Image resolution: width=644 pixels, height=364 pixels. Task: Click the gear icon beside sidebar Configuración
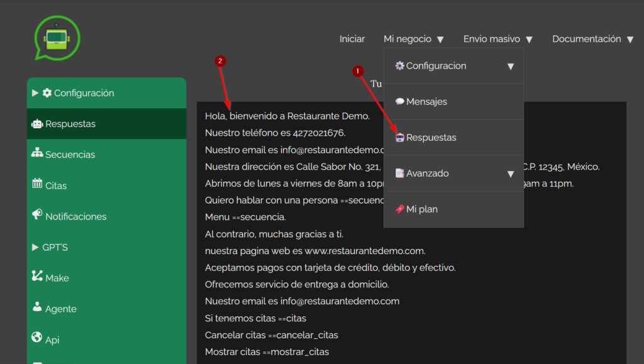point(47,93)
